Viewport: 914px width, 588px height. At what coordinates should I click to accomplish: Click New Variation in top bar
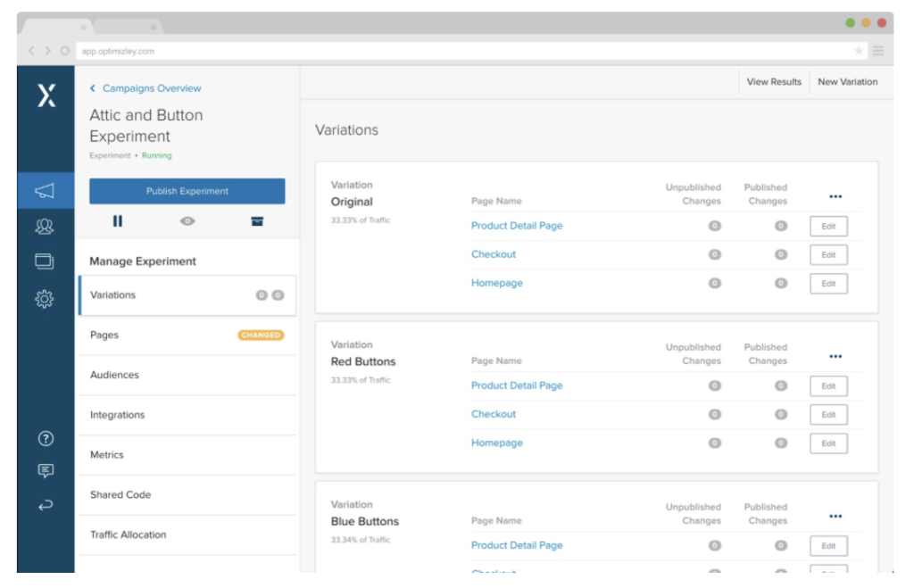[848, 82]
